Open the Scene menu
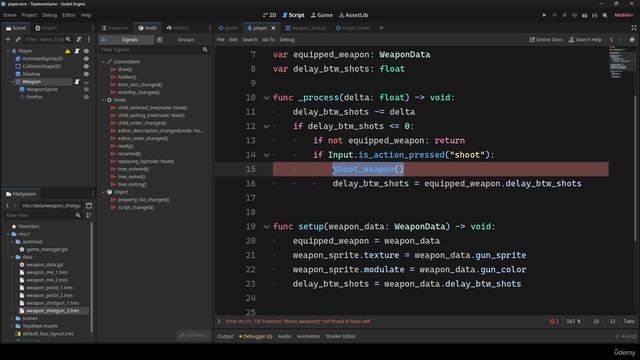Viewport: 640px width, 360px height. coord(10,15)
